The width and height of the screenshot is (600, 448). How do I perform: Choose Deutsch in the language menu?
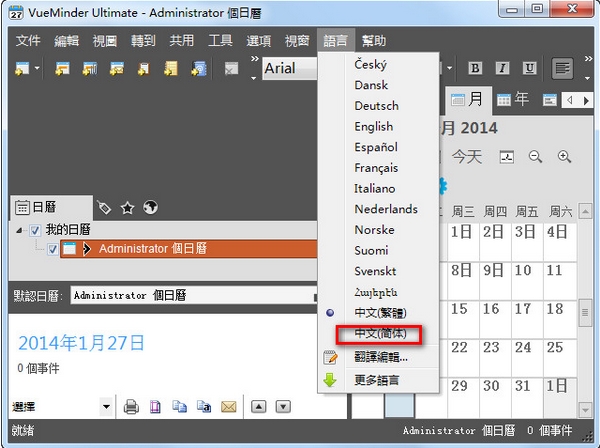click(377, 106)
